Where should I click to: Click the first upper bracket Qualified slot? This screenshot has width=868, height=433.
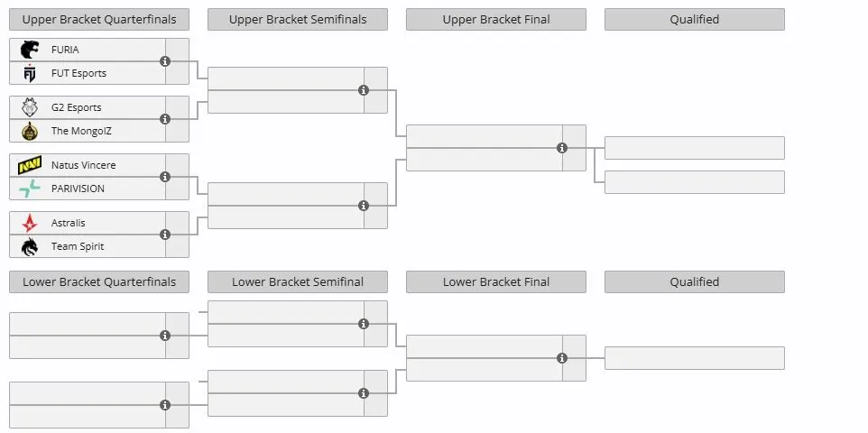tap(695, 148)
